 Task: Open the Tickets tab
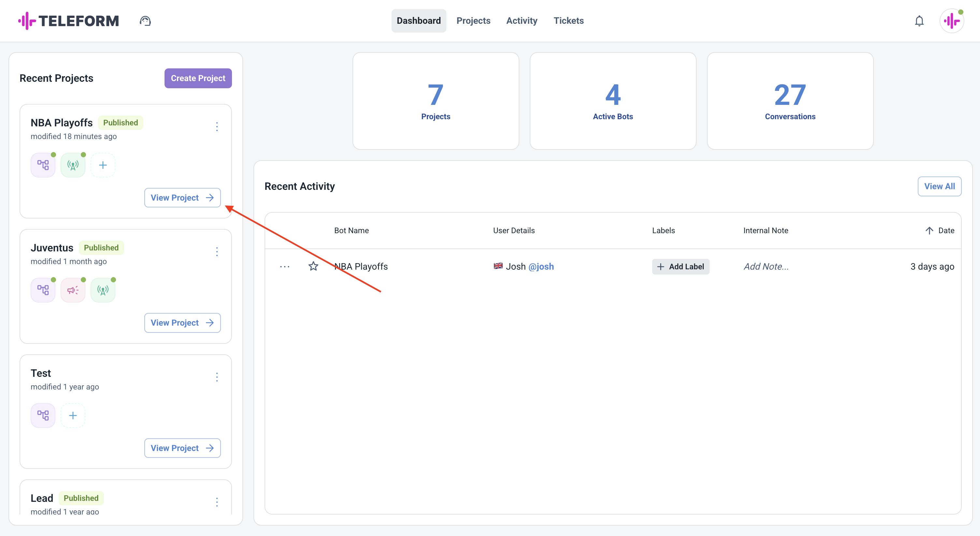(x=569, y=21)
